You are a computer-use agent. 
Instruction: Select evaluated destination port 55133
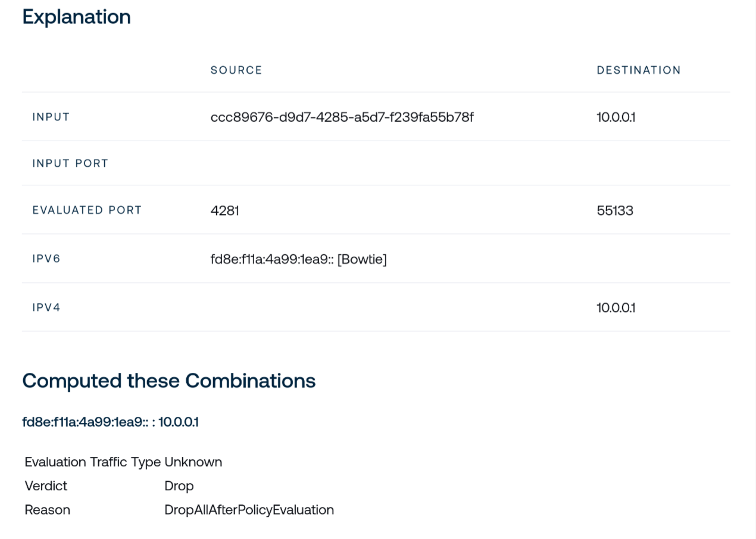tap(615, 211)
